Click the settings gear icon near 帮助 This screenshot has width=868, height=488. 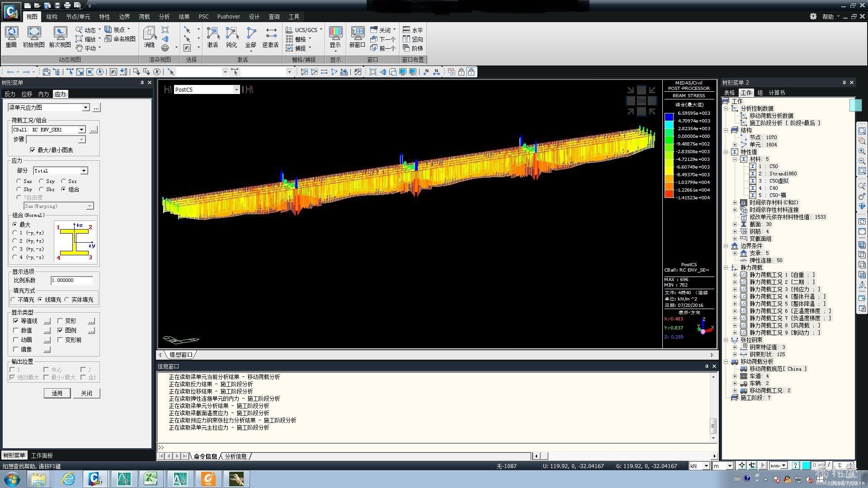pos(813,16)
